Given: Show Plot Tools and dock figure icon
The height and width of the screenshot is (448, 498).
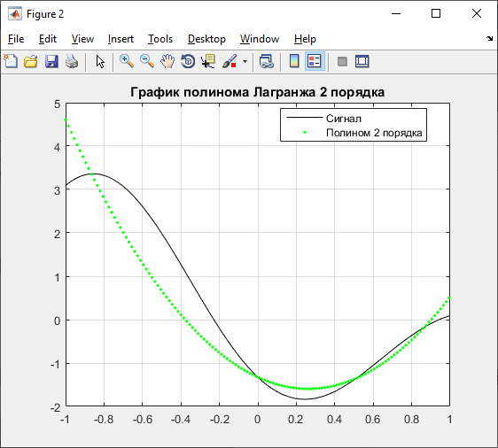Looking at the screenshot, I should tap(362, 61).
